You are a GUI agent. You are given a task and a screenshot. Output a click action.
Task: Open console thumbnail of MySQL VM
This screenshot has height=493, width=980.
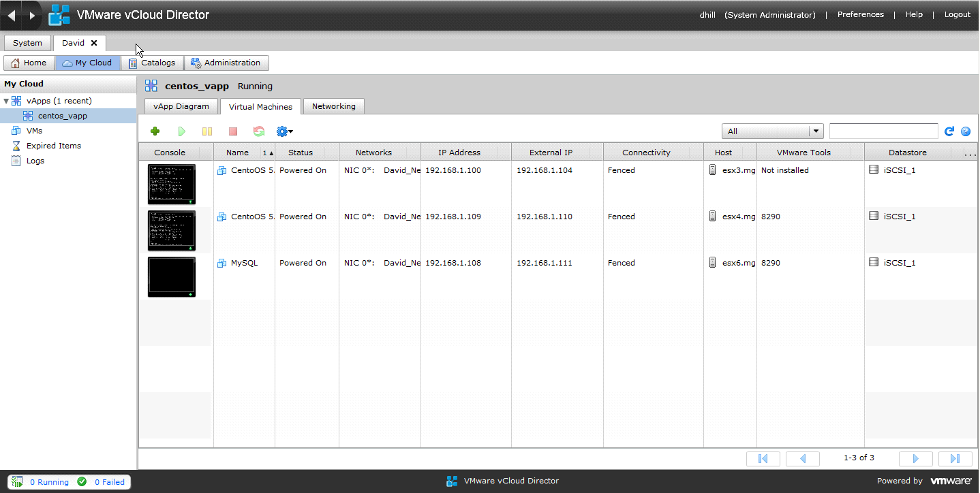(172, 277)
